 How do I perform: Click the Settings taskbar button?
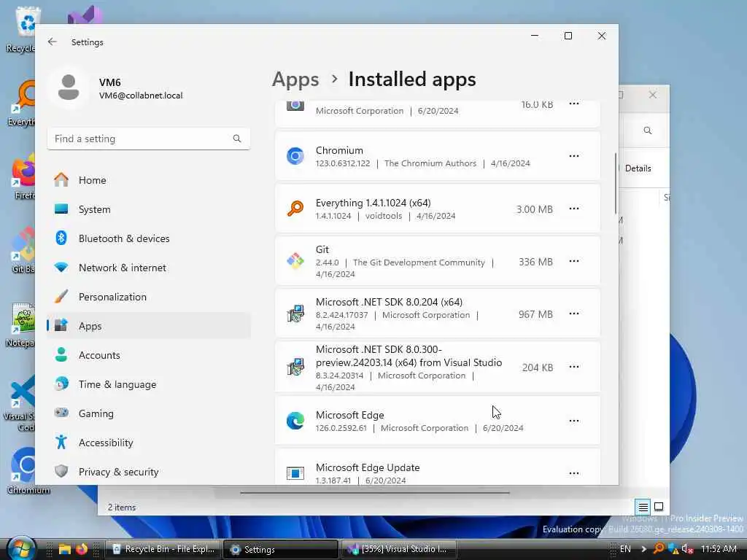tap(281, 549)
